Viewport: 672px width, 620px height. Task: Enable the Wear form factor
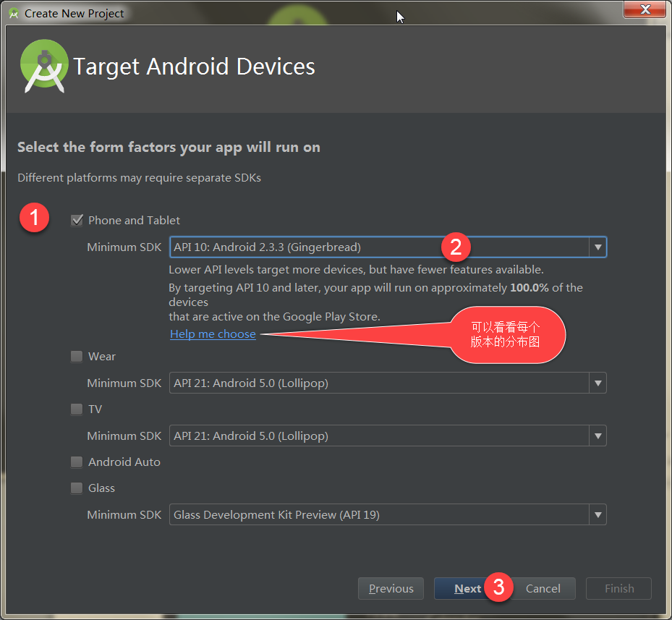point(77,356)
